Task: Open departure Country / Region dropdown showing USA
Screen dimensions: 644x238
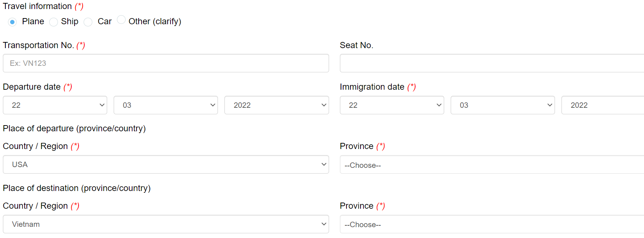Action: (166, 165)
